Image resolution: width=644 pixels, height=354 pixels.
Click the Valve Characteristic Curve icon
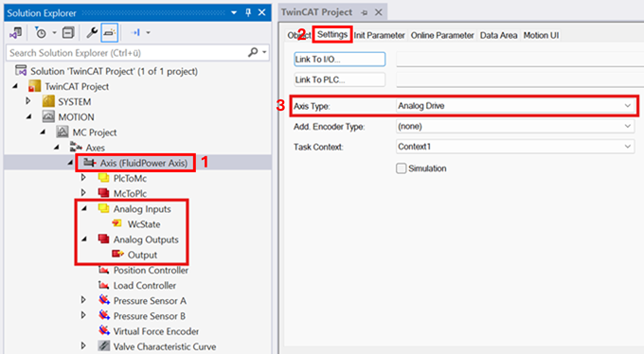104,346
